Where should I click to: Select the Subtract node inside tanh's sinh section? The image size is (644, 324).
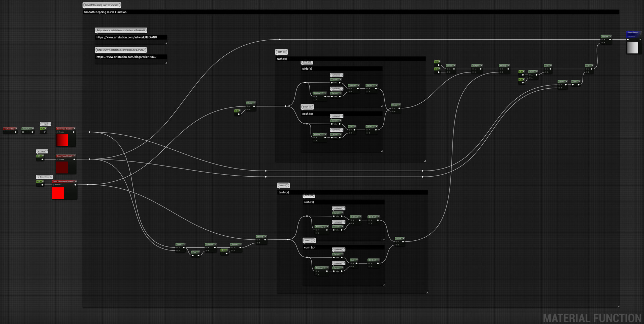355,217
